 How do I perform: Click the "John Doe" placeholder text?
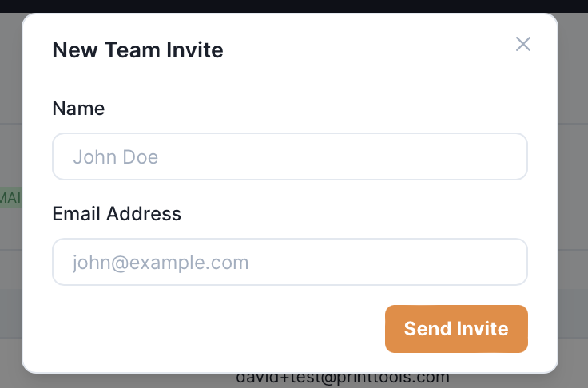pos(115,156)
